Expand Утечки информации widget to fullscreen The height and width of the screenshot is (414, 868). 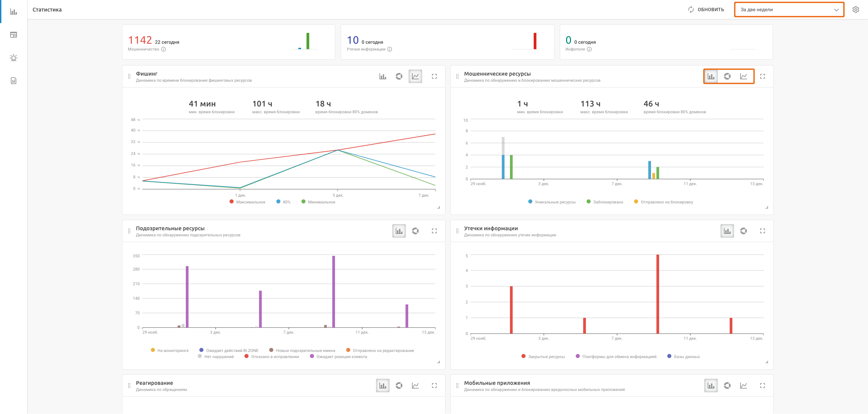point(763,231)
